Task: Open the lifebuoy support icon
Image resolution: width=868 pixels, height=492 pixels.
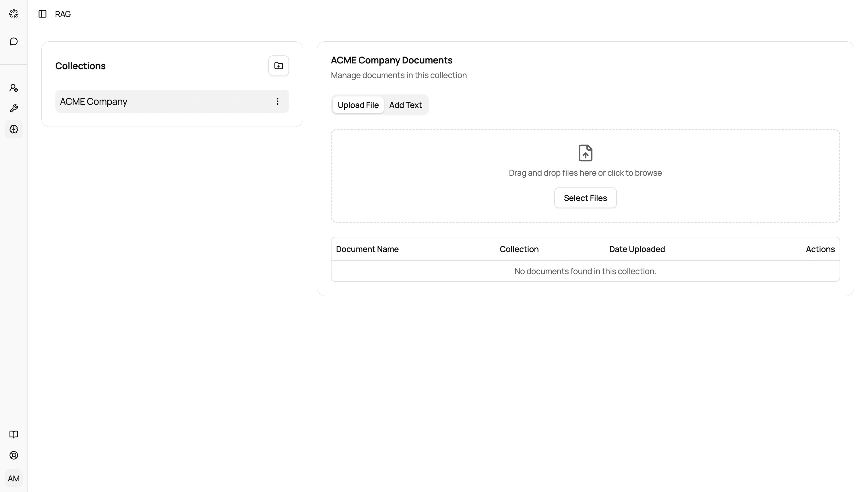Action: (13, 455)
